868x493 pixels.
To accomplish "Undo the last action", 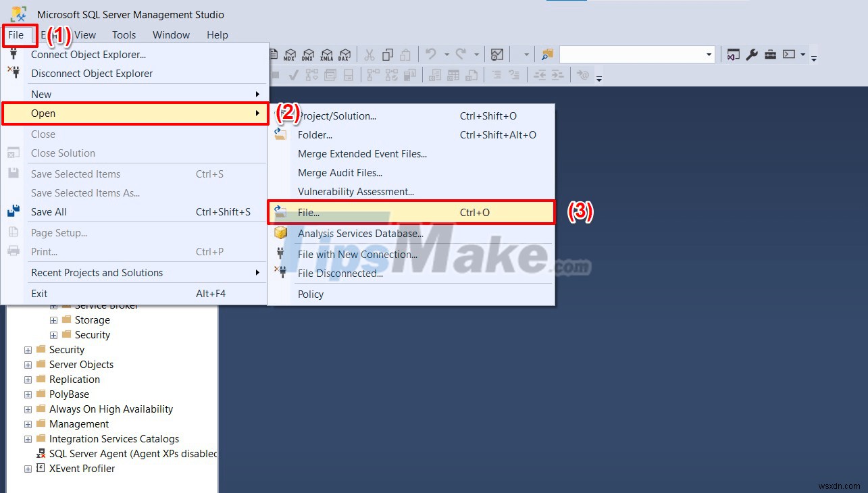I will 432,54.
